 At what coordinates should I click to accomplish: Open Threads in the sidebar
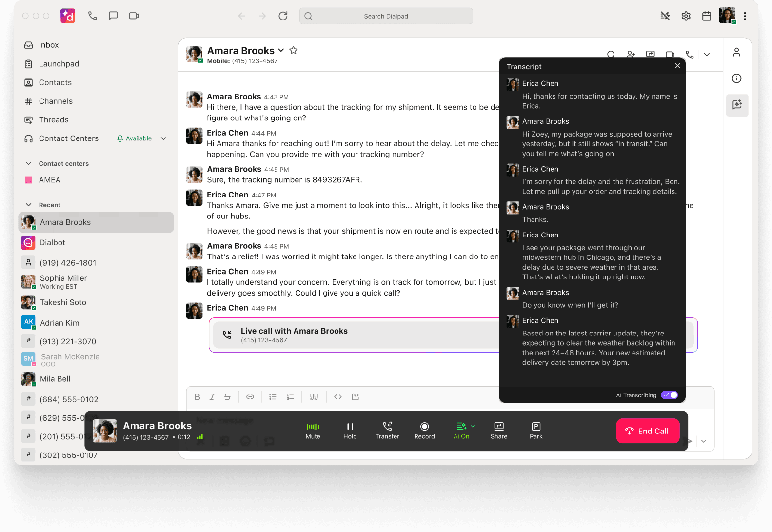(x=54, y=119)
